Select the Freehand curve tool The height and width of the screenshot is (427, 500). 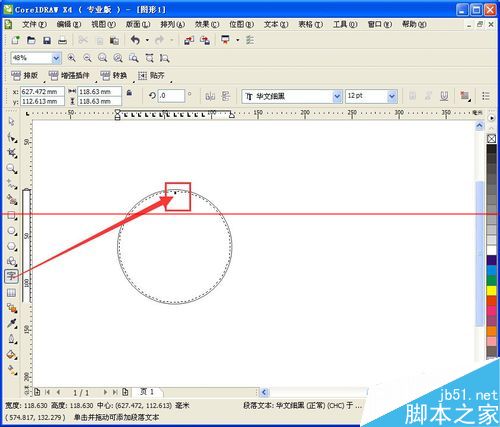pos(12,184)
